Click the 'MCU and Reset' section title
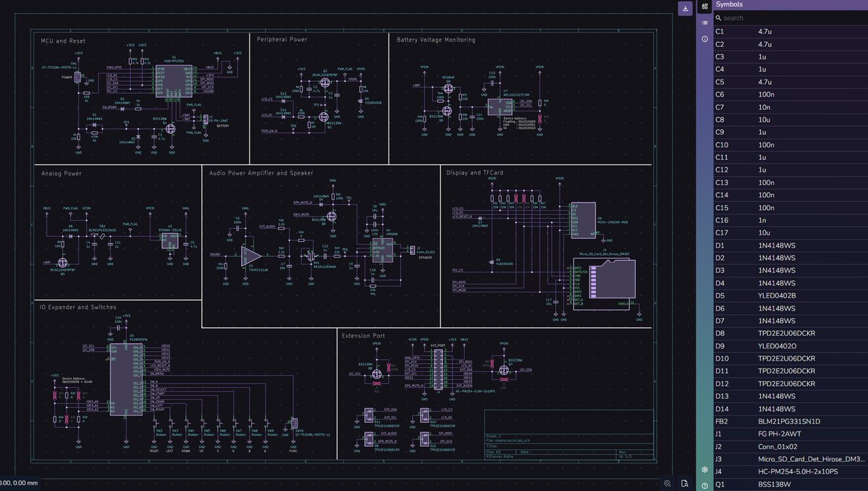868x491 pixels. pos(63,41)
